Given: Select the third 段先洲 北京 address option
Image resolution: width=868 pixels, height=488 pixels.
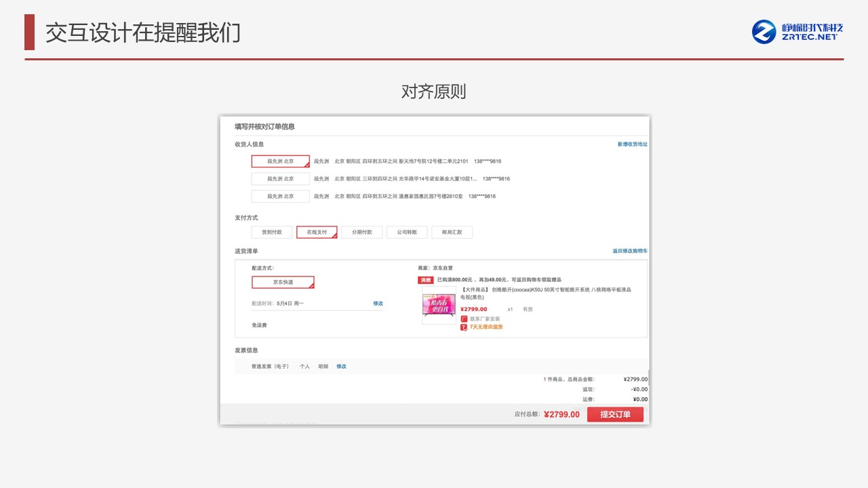Looking at the screenshot, I should (280, 197).
